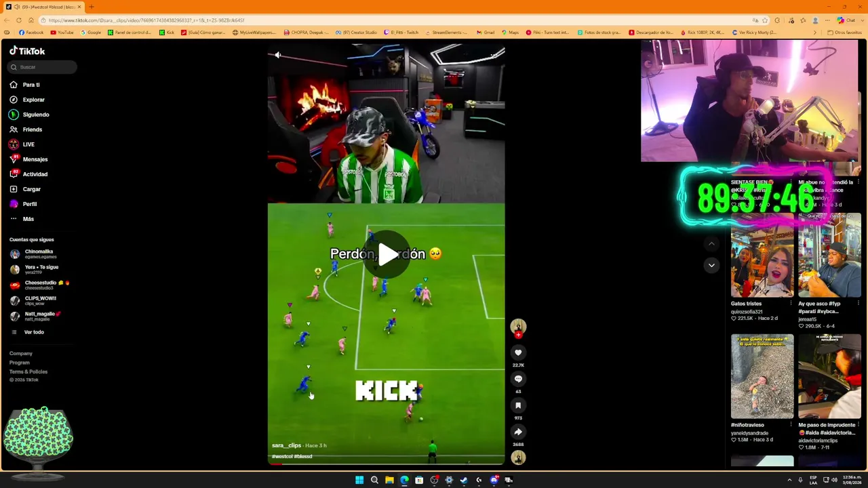Click the browser address bar URL
This screenshot has height=488, width=868.
click(146, 20)
